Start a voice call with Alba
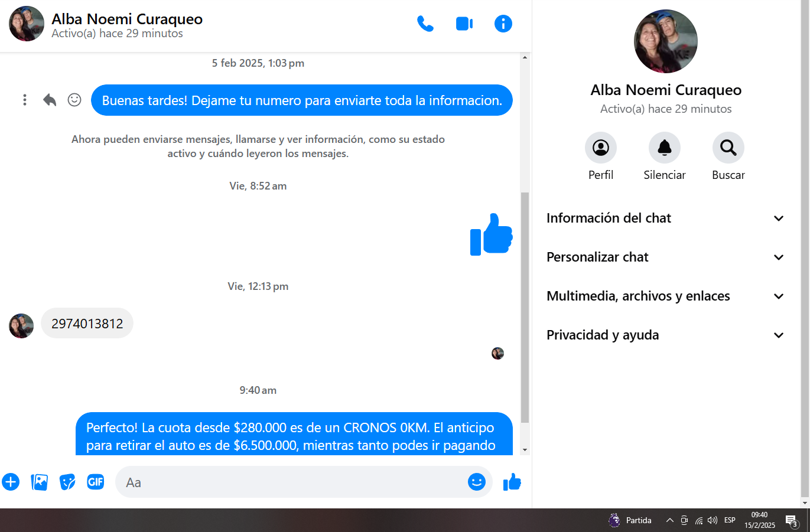The image size is (810, 532). (425, 24)
